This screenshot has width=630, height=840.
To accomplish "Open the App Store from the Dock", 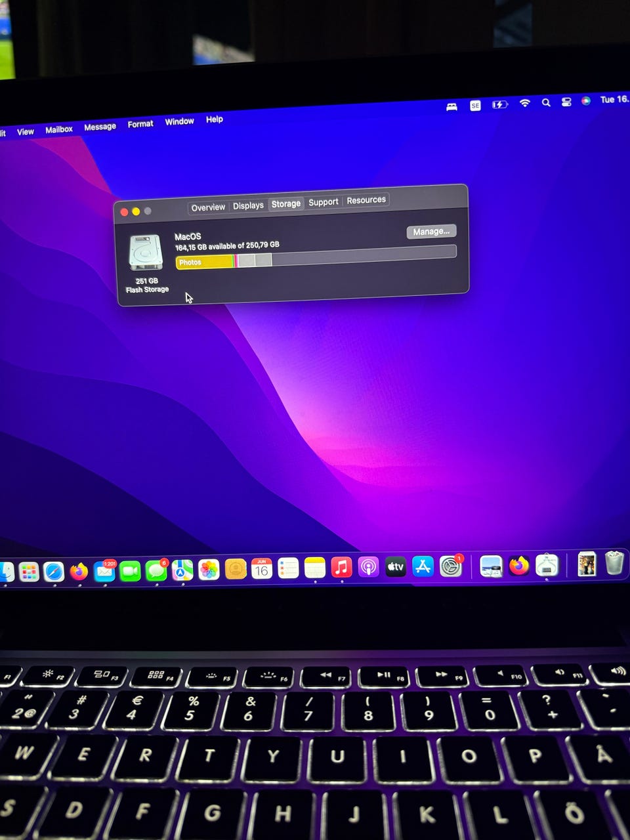I will point(423,566).
